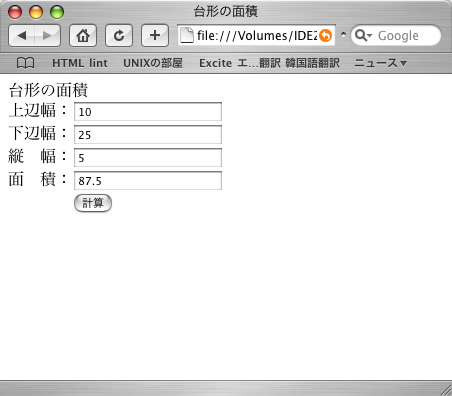Click the Google search field
452x396 pixels.
pos(405,35)
